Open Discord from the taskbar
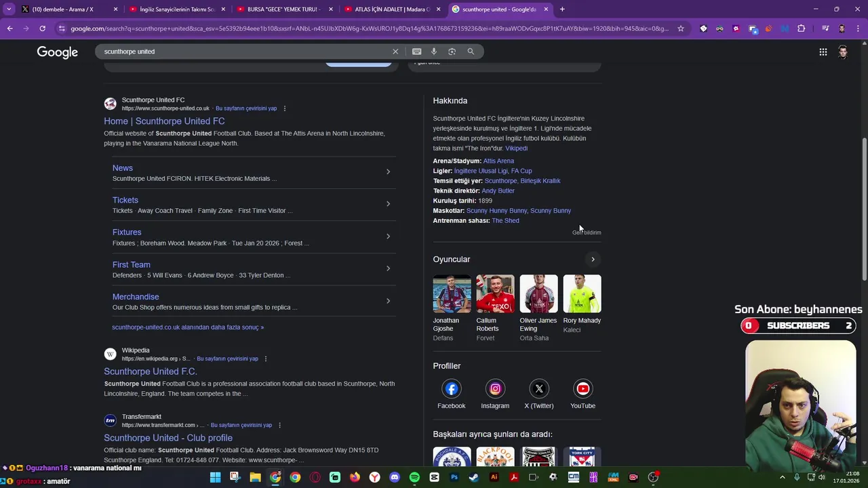This screenshot has width=868, height=488. click(x=395, y=477)
